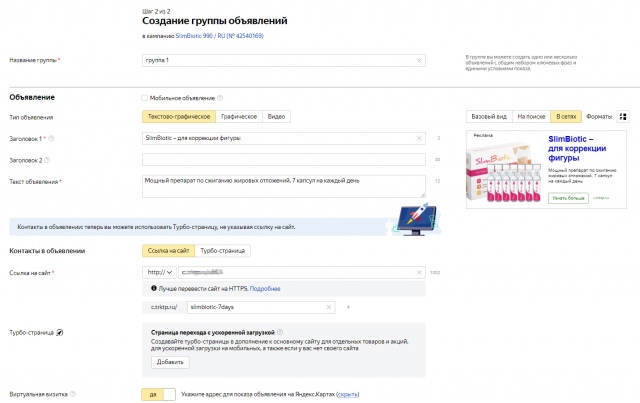Focus the empty Заголовок 2 input
The image size is (640, 403).
284,160
